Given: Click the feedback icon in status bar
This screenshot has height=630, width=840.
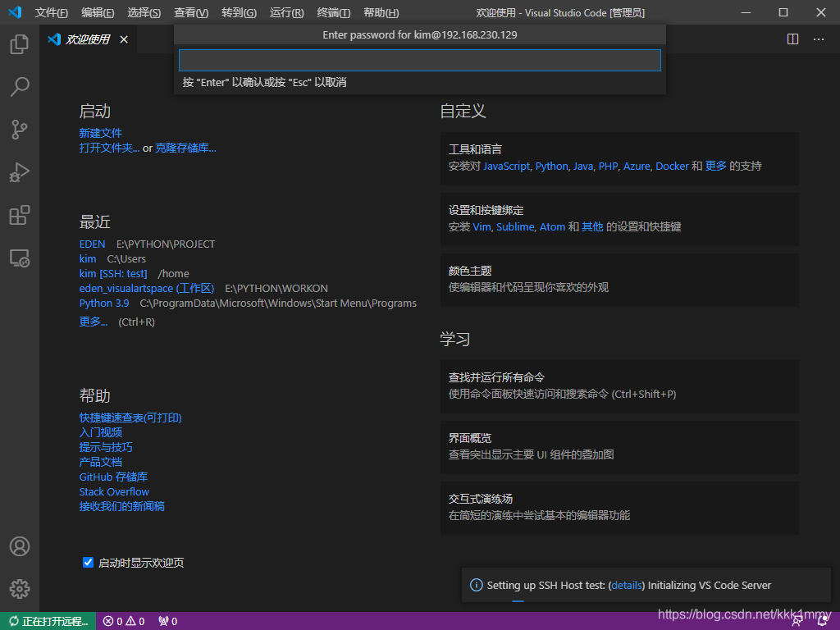Looking at the screenshot, I should pyautogui.click(x=797, y=622).
